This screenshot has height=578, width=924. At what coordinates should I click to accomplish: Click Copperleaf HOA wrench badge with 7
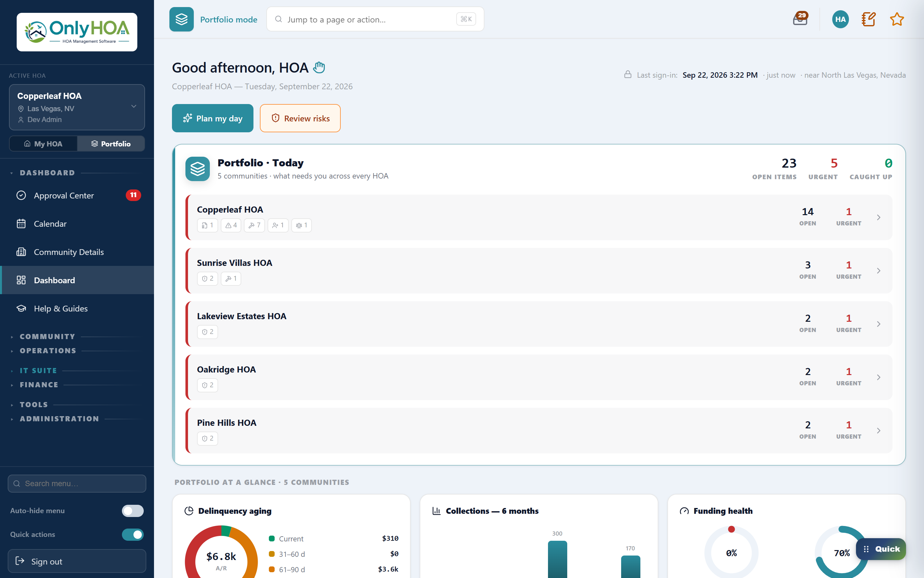(x=254, y=225)
